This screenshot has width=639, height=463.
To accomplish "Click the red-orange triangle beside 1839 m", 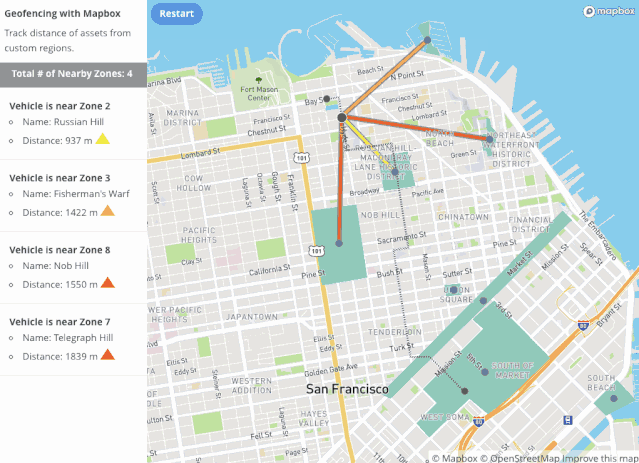I will [x=108, y=354].
